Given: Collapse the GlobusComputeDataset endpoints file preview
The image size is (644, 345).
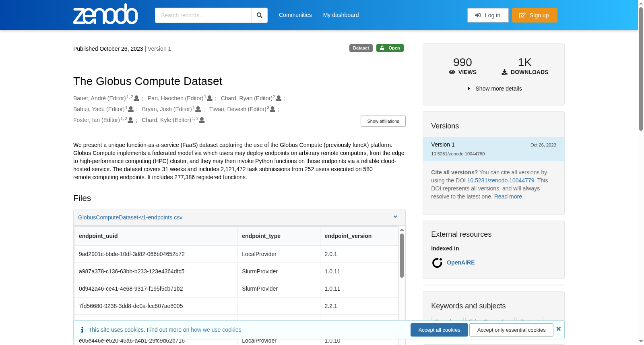Looking at the screenshot, I should 395,217.
